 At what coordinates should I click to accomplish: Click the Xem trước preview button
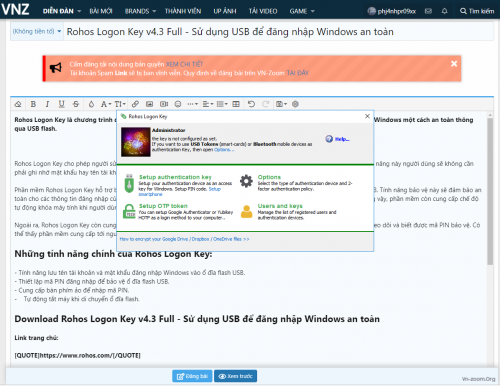pos(235,376)
